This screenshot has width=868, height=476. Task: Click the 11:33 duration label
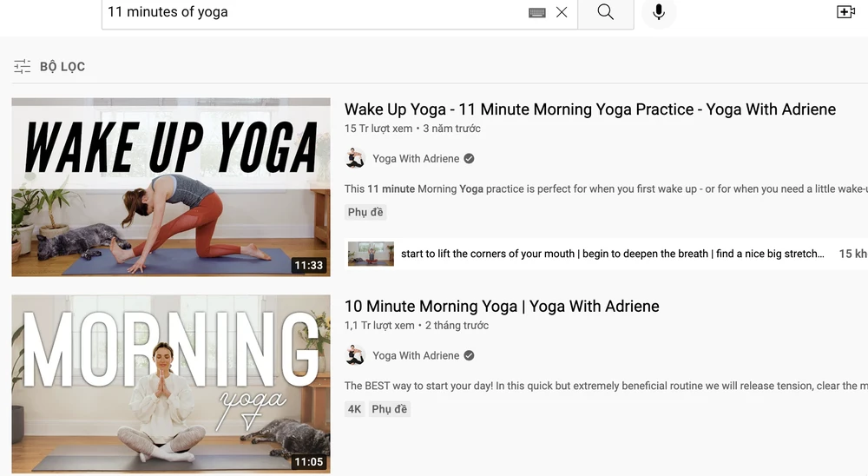308,266
